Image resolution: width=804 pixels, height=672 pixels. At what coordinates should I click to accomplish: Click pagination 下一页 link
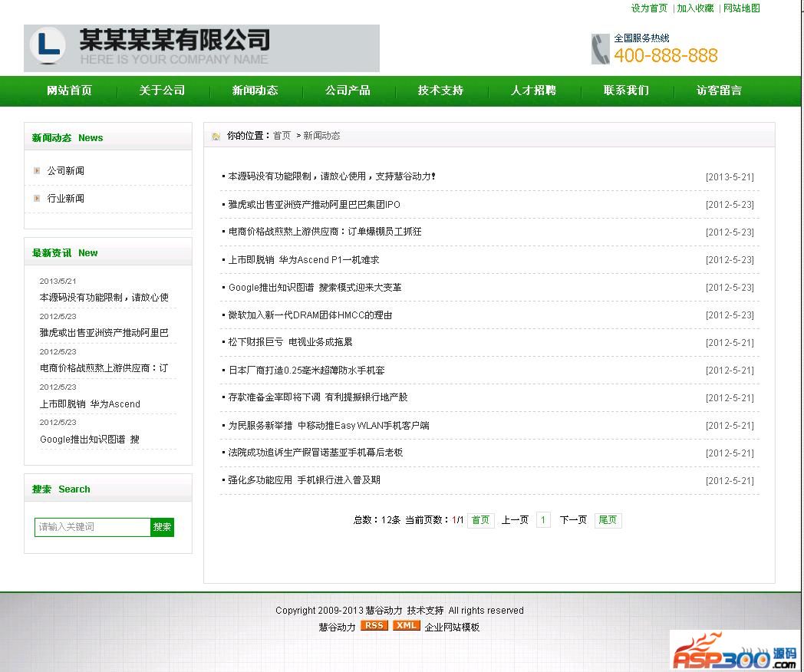[x=573, y=520]
